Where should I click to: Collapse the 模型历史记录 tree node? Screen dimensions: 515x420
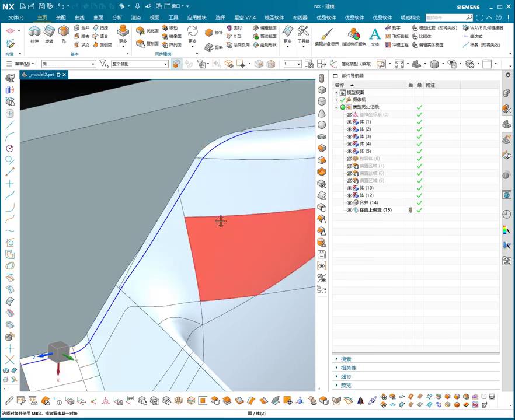pyautogui.click(x=336, y=107)
